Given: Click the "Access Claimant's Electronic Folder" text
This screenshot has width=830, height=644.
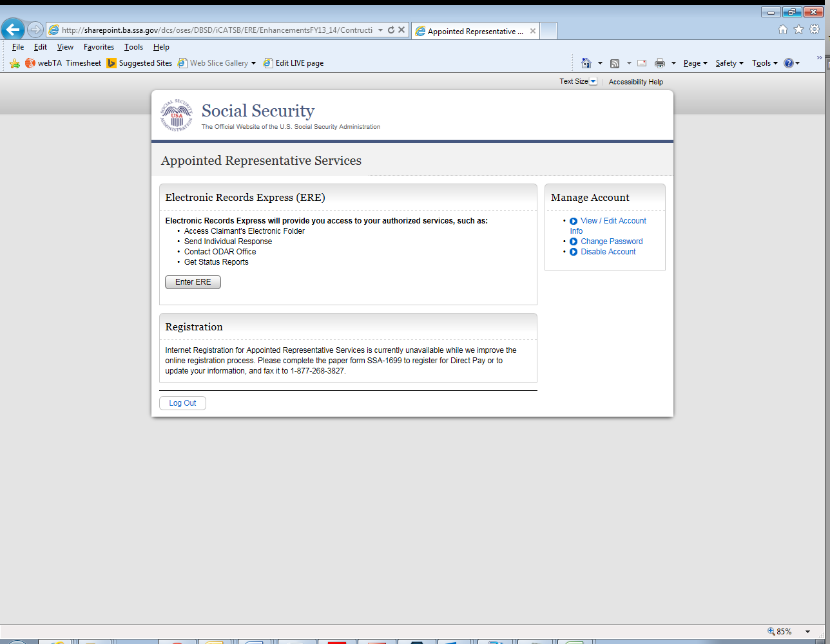Looking at the screenshot, I should pyautogui.click(x=244, y=231).
